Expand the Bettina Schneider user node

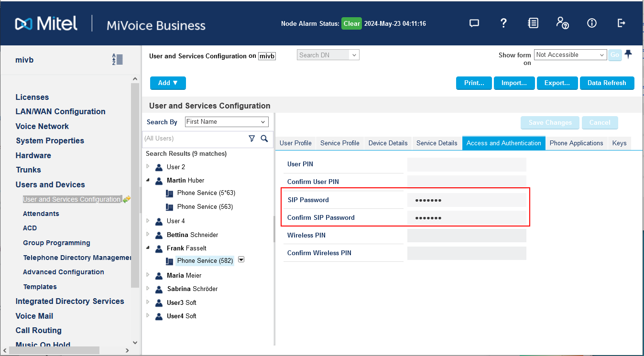pos(148,235)
